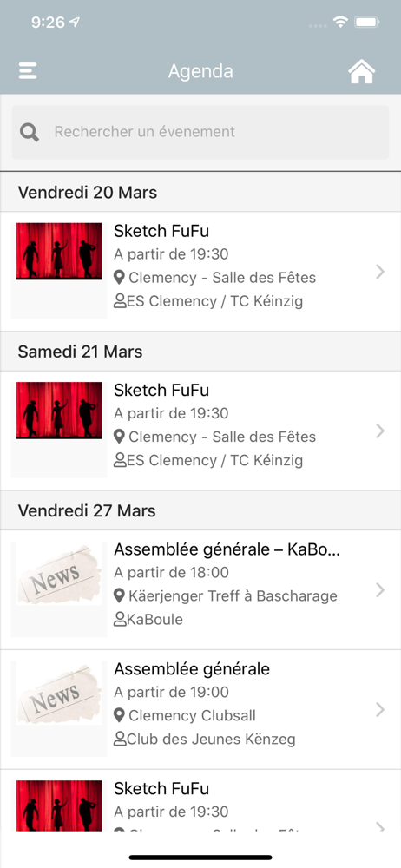Tap organizer person icon next to KaBoule
Screen dimensions: 401x868
(x=120, y=619)
